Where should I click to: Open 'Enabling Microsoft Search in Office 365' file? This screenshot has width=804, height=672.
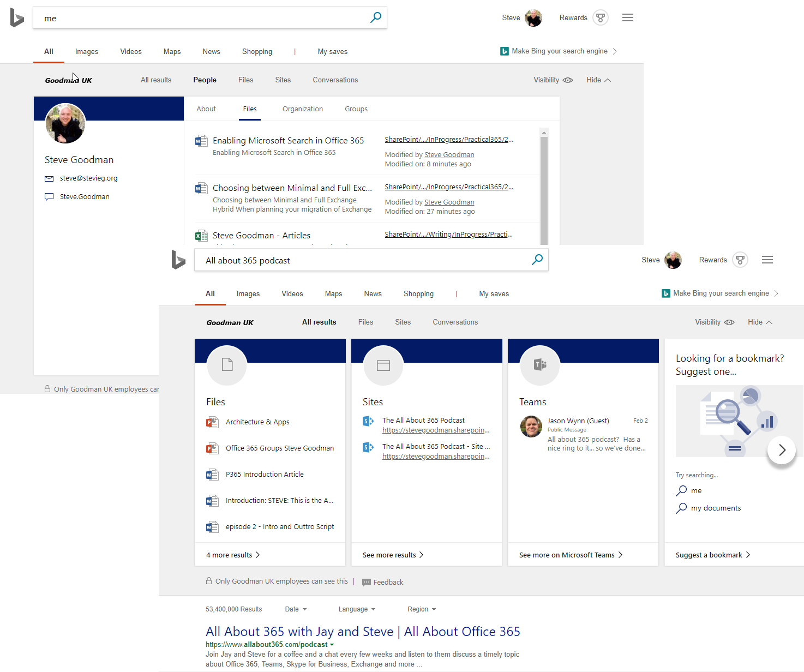[x=288, y=141]
